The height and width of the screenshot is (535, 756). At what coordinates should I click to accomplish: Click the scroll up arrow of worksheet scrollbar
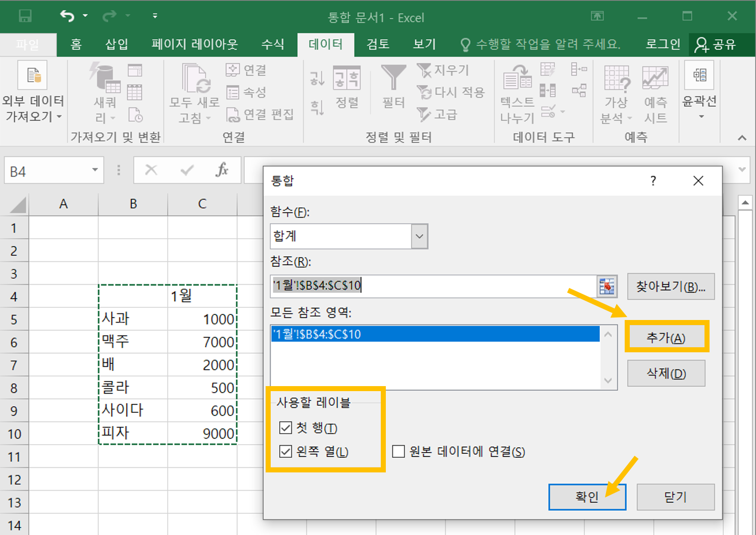pyautogui.click(x=745, y=203)
